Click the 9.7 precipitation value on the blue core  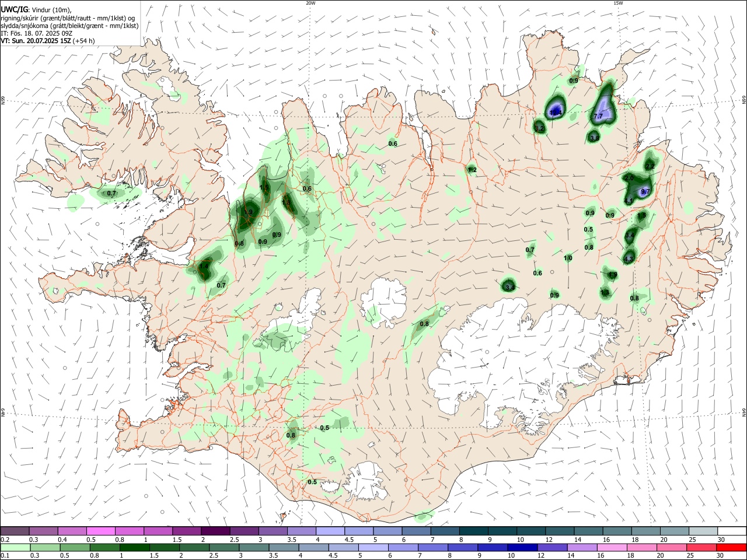[x=645, y=191]
